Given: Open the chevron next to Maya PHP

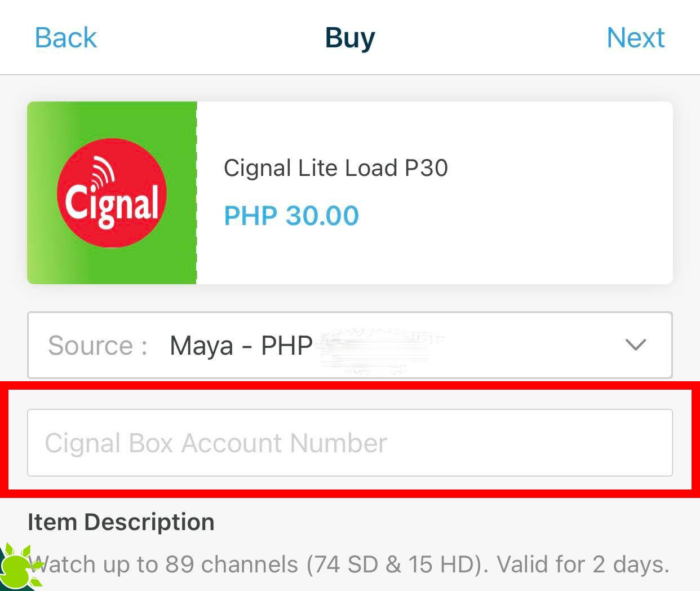Looking at the screenshot, I should coord(634,345).
